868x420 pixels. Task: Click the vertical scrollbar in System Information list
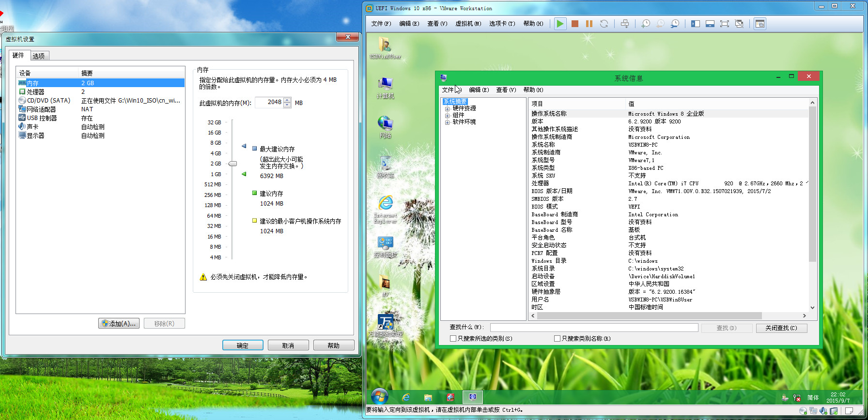(812, 184)
